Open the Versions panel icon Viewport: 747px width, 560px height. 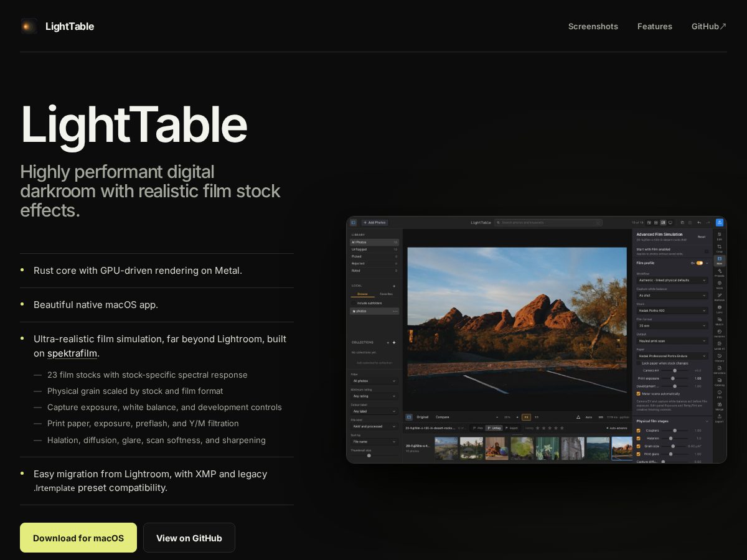point(720,332)
